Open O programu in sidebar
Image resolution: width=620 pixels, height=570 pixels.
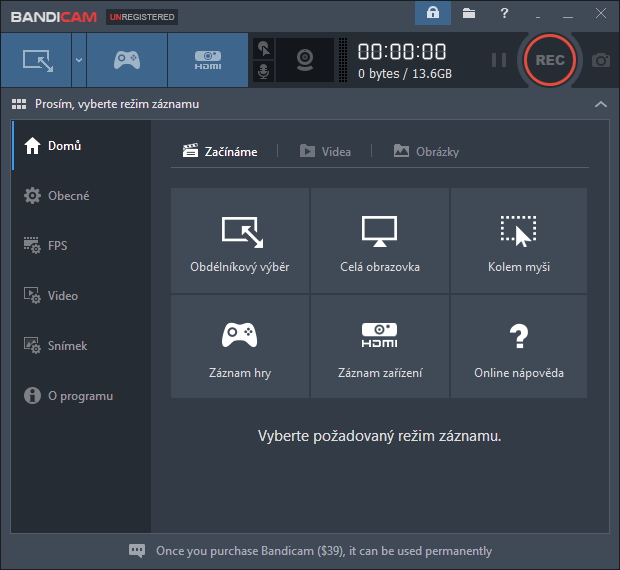(81, 396)
